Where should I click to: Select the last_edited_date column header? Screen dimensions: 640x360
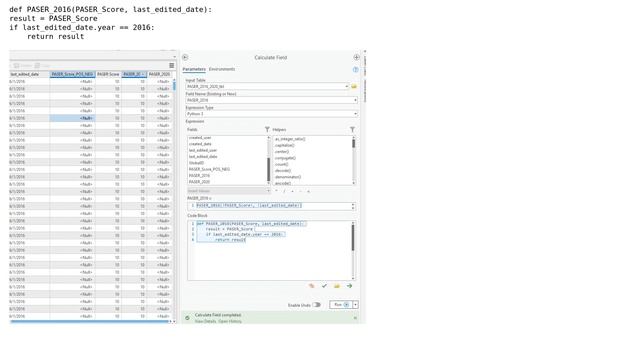point(29,74)
